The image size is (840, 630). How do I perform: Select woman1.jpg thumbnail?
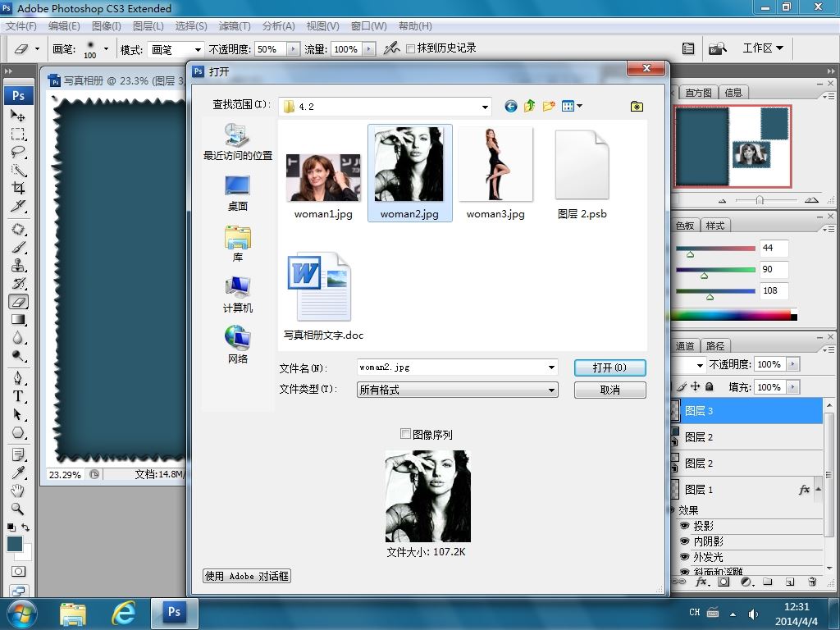click(x=323, y=178)
